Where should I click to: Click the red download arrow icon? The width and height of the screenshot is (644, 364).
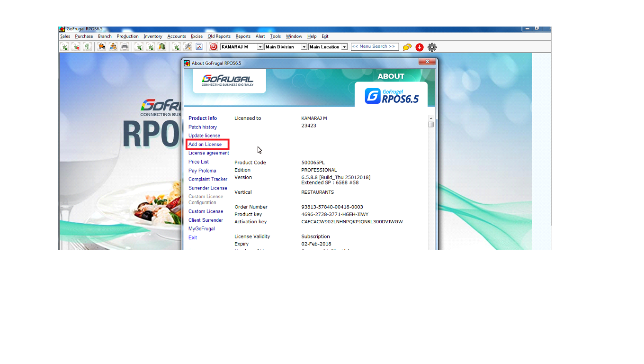[x=420, y=47]
